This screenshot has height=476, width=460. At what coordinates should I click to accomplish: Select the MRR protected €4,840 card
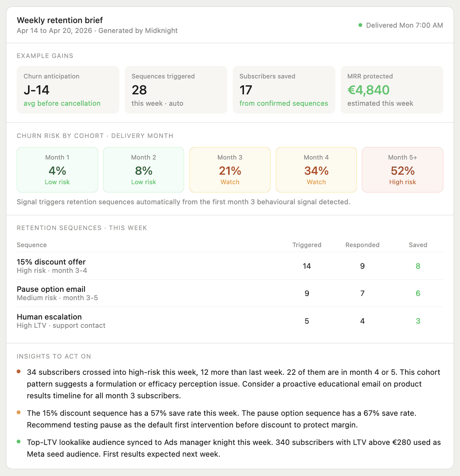tap(392, 90)
